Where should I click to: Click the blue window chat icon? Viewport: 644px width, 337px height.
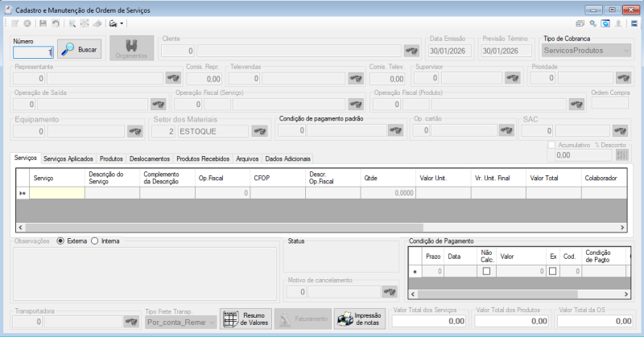tap(605, 23)
